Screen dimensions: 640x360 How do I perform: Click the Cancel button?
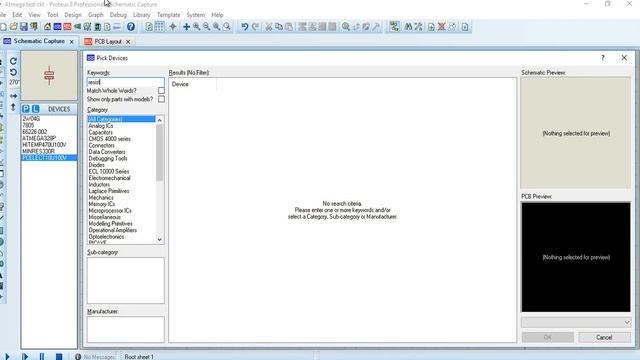(x=604, y=338)
